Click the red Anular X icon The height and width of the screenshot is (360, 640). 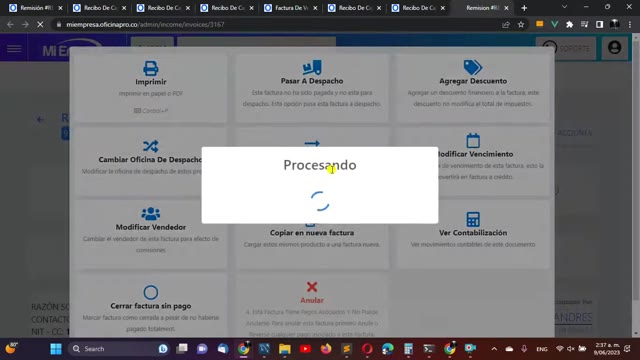pos(312,287)
